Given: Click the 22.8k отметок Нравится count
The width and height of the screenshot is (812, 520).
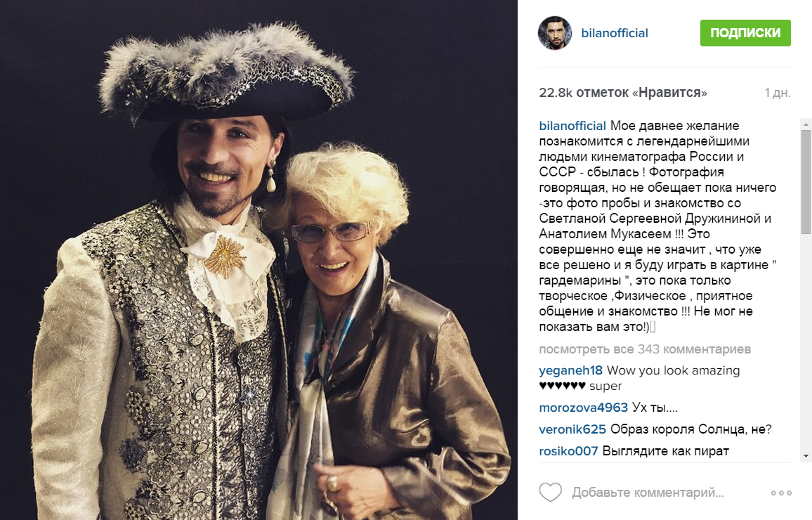Looking at the screenshot, I should pos(622,93).
